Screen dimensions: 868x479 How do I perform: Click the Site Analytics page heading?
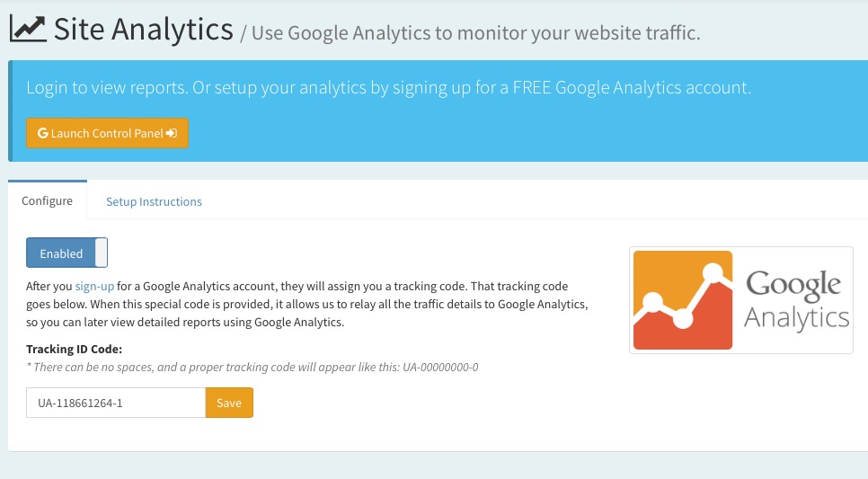[x=143, y=30]
